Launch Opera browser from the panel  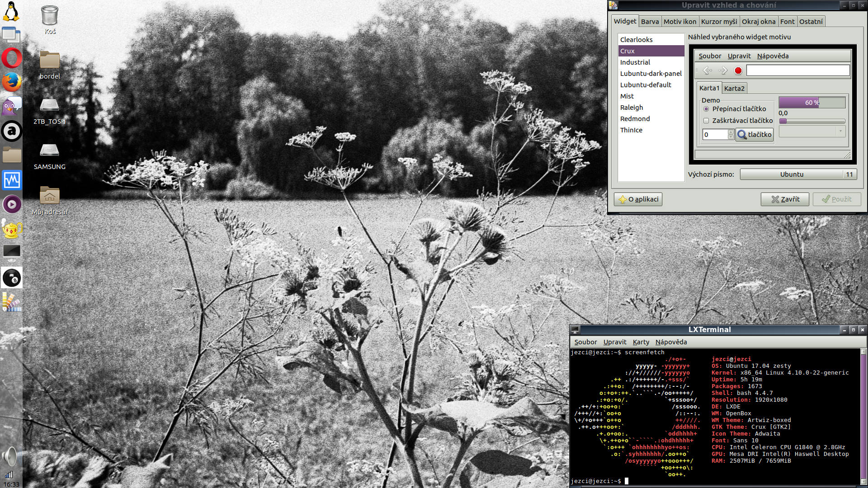click(11, 58)
